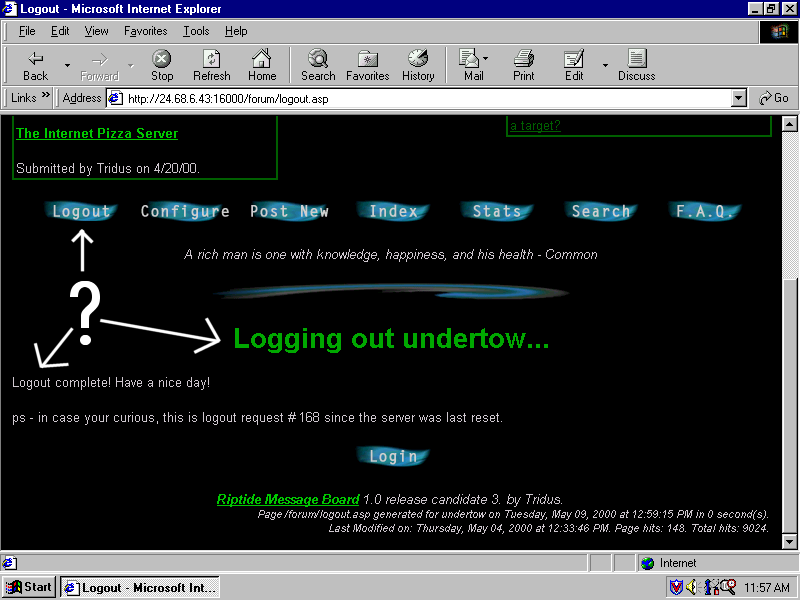The height and width of the screenshot is (600, 800).
Task: Click the forum Index button
Action: click(x=393, y=211)
